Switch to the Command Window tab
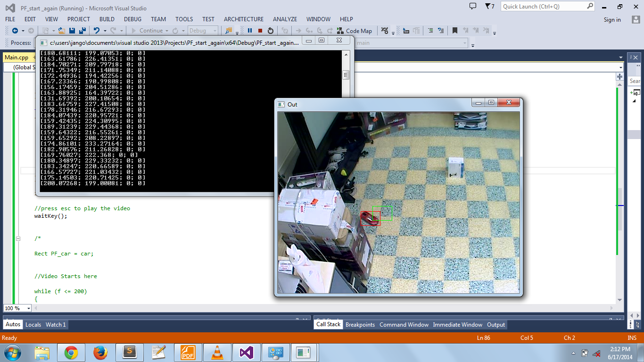The width and height of the screenshot is (644, 362). (404, 324)
